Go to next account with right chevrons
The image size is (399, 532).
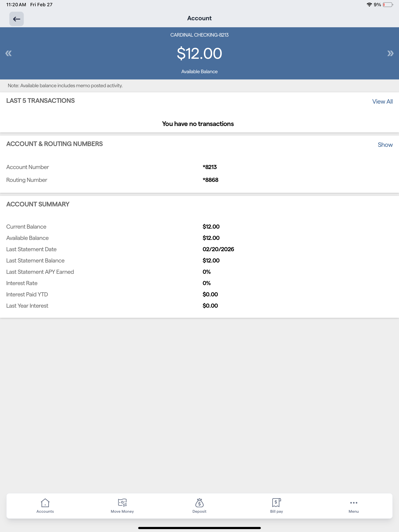[x=390, y=53]
